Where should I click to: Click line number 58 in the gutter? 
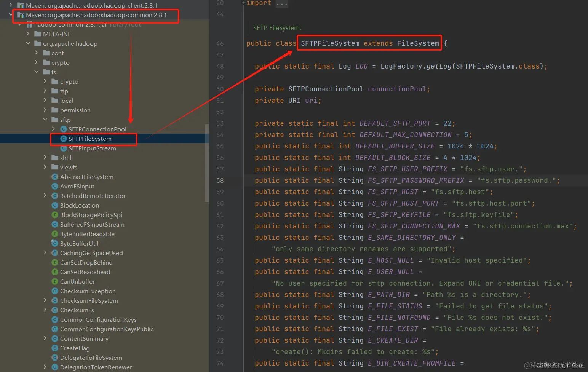(x=220, y=180)
